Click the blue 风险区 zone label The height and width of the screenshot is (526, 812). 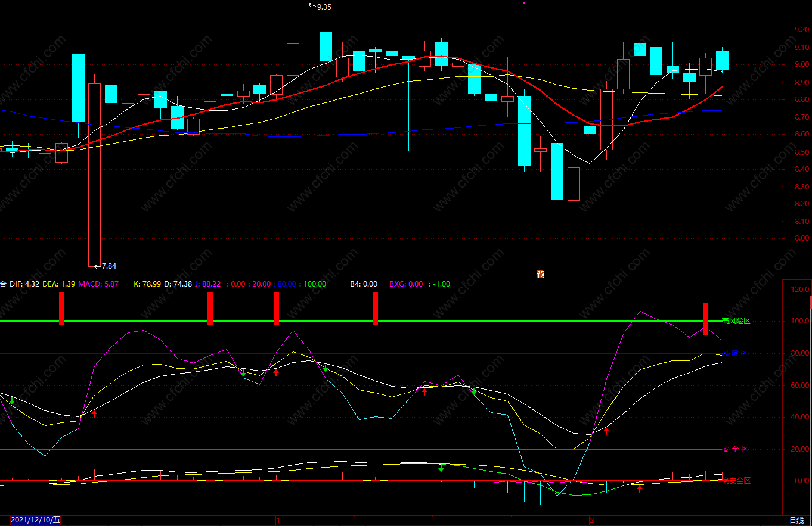(x=735, y=353)
